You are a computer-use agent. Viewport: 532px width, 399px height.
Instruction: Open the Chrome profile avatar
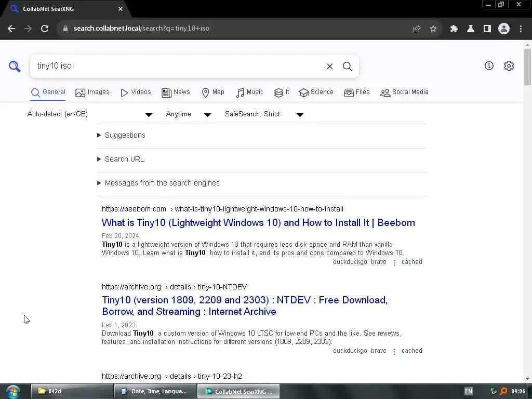(504, 29)
